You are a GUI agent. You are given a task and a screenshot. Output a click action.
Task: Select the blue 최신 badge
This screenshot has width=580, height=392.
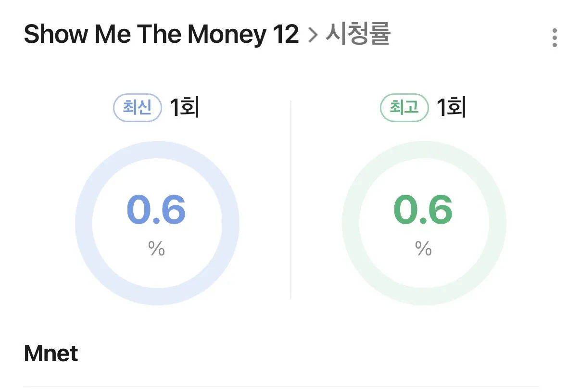pos(137,107)
